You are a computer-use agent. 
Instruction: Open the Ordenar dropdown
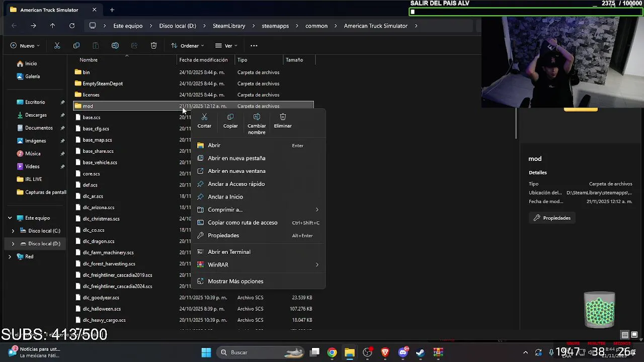(187, 46)
